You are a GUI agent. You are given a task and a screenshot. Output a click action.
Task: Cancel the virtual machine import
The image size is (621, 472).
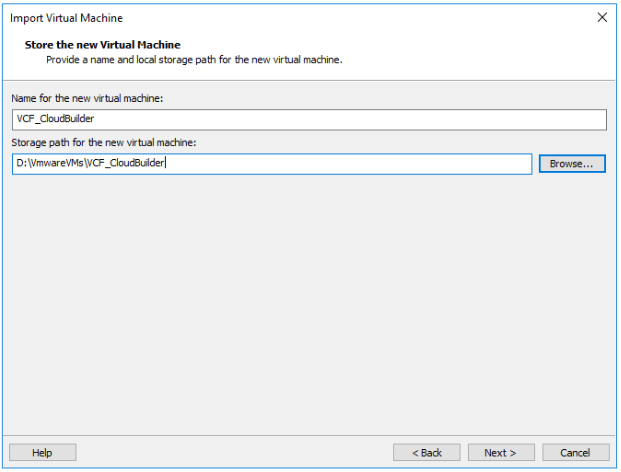(x=574, y=452)
